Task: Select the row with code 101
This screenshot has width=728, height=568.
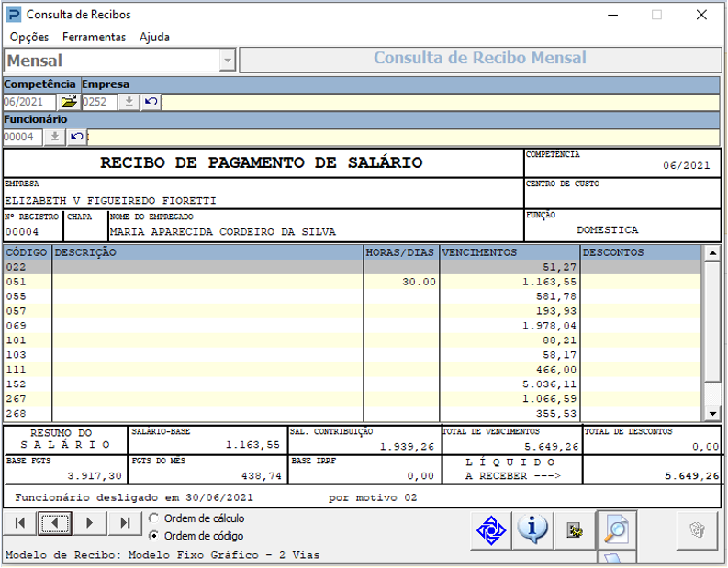Action: click(353, 340)
